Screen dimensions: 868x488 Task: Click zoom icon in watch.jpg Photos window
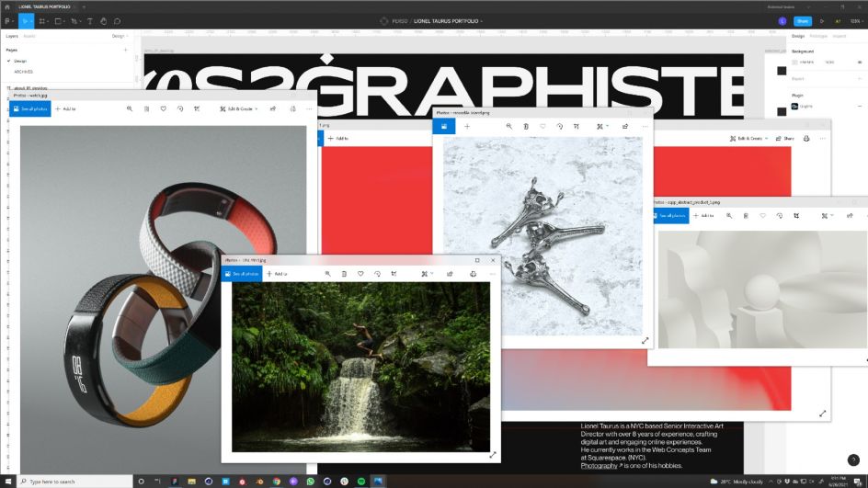pyautogui.click(x=130, y=108)
